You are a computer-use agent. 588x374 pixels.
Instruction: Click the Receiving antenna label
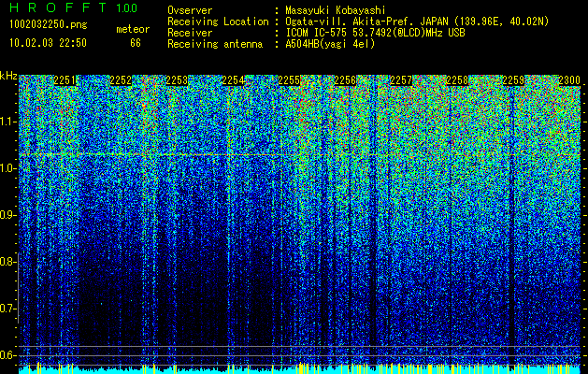click(x=215, y=44)
